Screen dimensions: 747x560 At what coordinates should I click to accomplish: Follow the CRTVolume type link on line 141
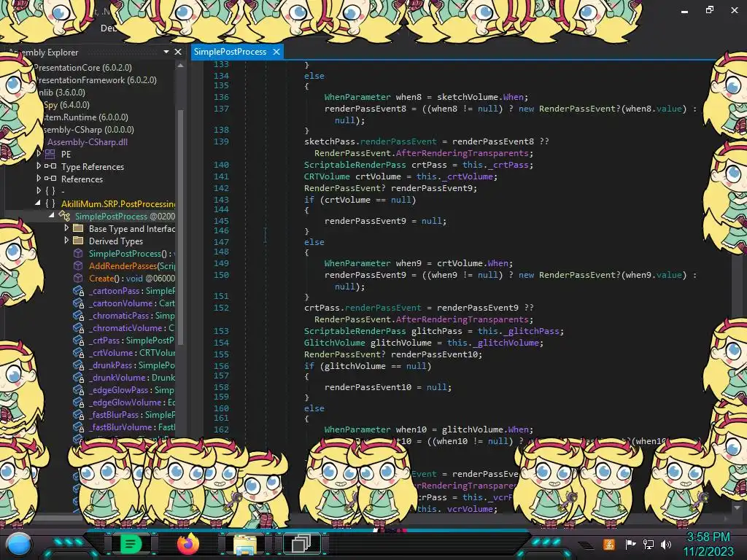coord(327,176)
